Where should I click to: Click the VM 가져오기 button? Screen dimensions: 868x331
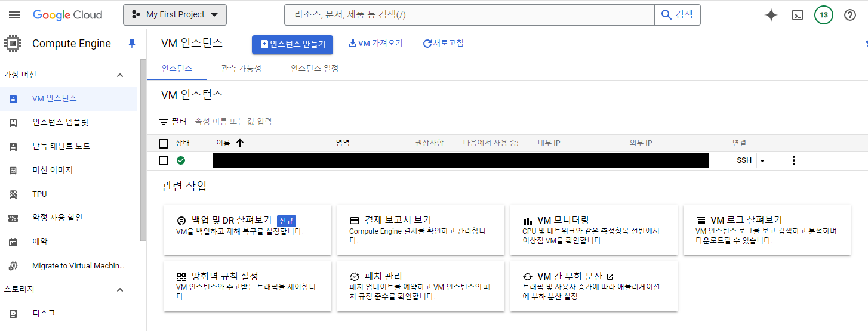pyautogui.click(x=375, y=44)
